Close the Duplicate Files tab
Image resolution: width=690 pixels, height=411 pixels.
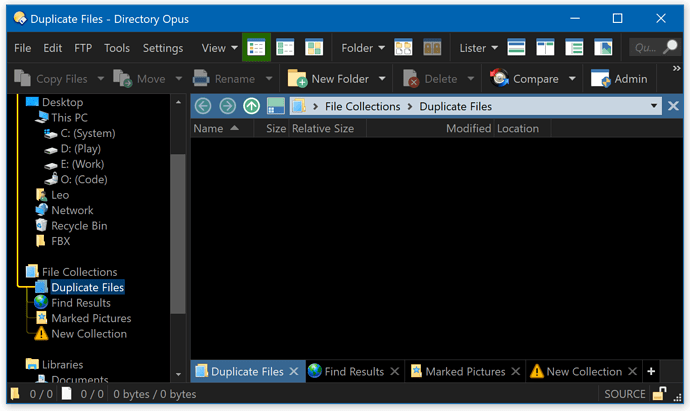294,371
